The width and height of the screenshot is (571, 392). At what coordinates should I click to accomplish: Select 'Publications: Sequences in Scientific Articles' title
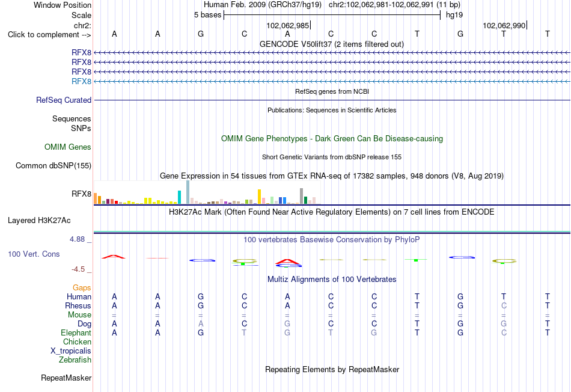click(x=332, y=110)
